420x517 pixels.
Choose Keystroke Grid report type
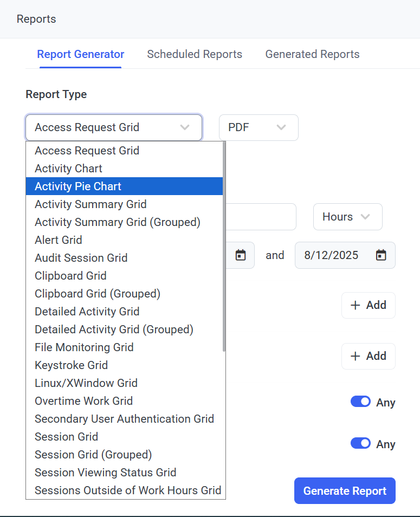(x=71, y=365)
